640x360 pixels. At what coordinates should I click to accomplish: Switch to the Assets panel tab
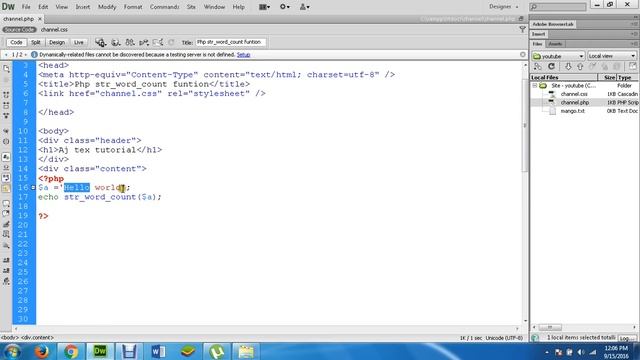coord(555,44)
